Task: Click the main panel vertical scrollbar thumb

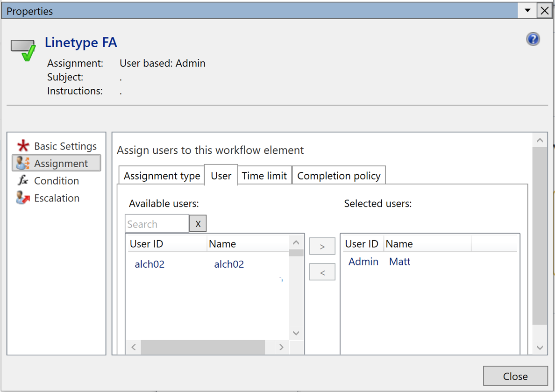Action: click(540, 235)
